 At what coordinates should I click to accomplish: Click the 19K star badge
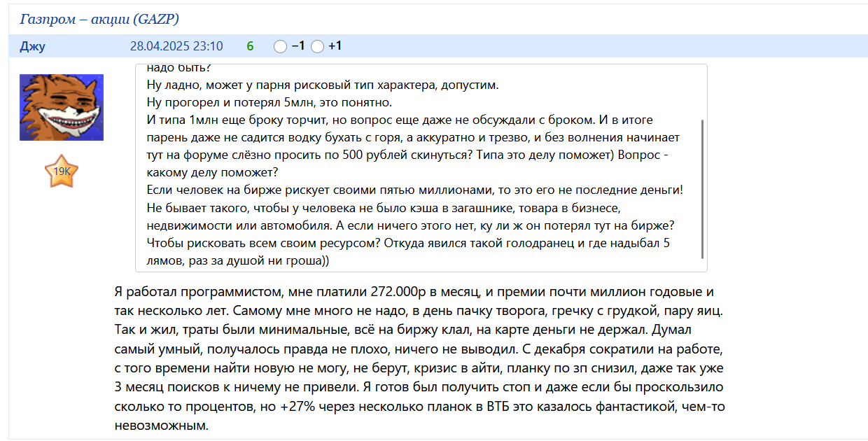pos(61,171)
